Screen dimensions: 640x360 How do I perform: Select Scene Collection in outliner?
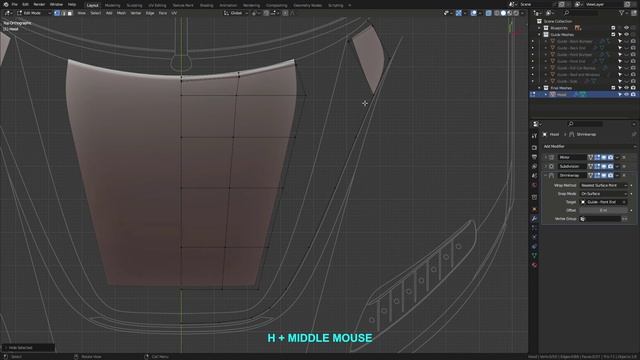pos(558,21)
